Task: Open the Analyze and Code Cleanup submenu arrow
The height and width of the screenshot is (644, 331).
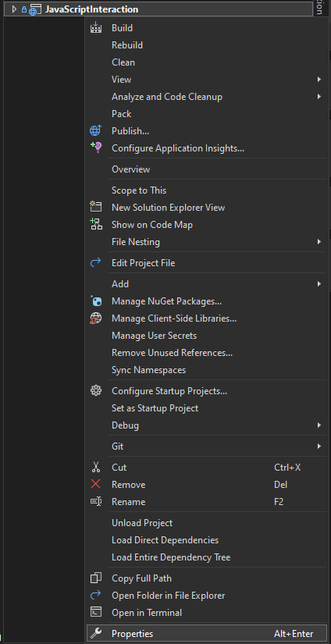Action: 319,97
